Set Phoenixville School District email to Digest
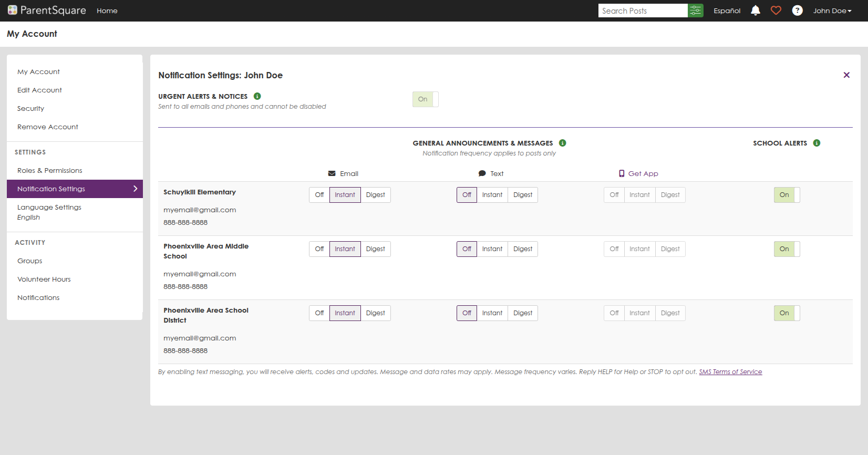This screenshot has height=455, width=868. pos(376,313)
